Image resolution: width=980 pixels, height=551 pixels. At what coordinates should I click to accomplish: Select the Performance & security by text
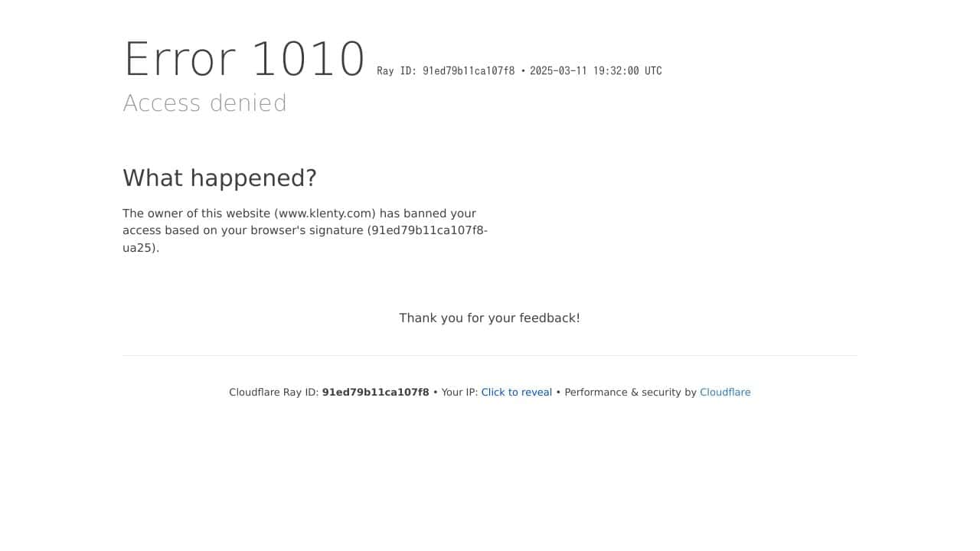tap(630, 392)
